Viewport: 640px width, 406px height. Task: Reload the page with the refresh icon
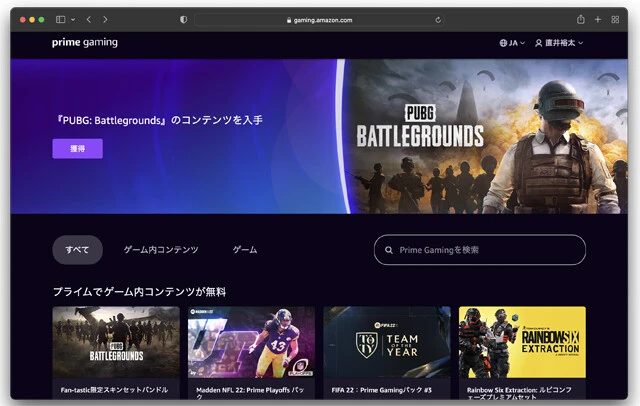click(438, 19)
